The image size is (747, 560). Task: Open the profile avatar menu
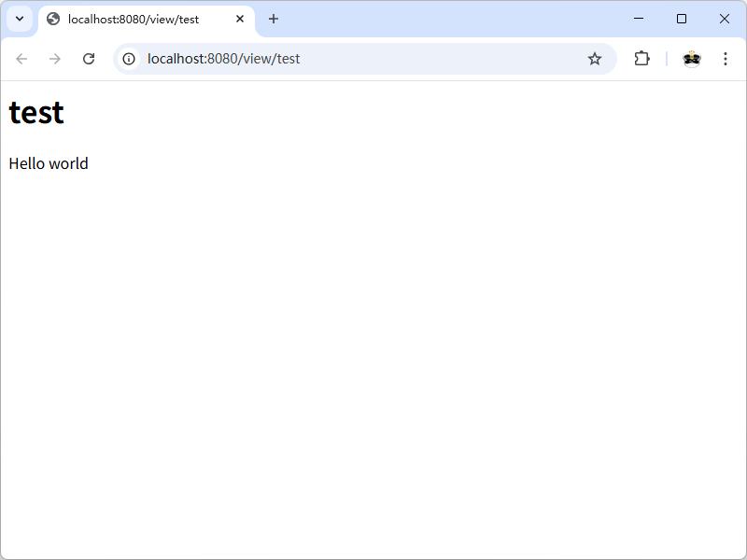[691, 59]
